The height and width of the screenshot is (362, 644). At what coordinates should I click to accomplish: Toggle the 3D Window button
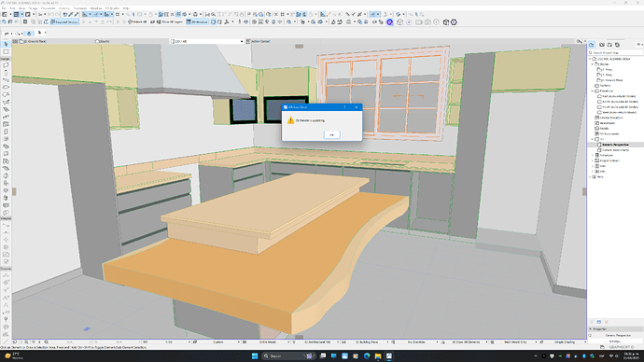click(x=198, y=21)
